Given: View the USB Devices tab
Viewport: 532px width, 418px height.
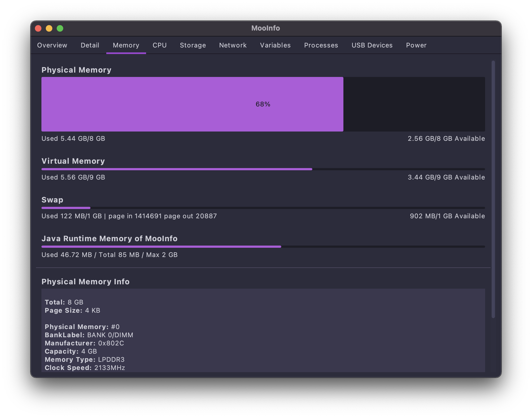Looking at the screenshot, I should (372, 45).
